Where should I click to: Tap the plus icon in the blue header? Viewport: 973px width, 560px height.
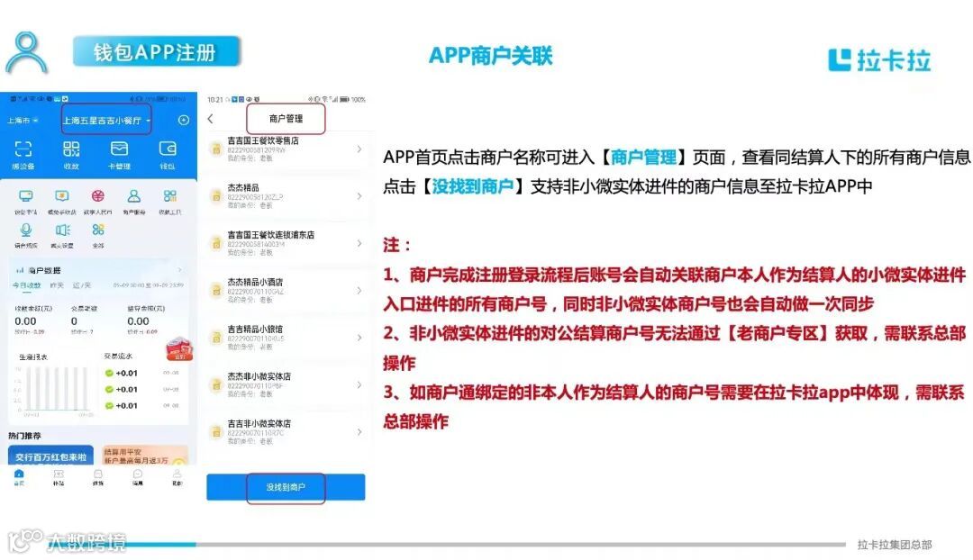pos(184,121)
